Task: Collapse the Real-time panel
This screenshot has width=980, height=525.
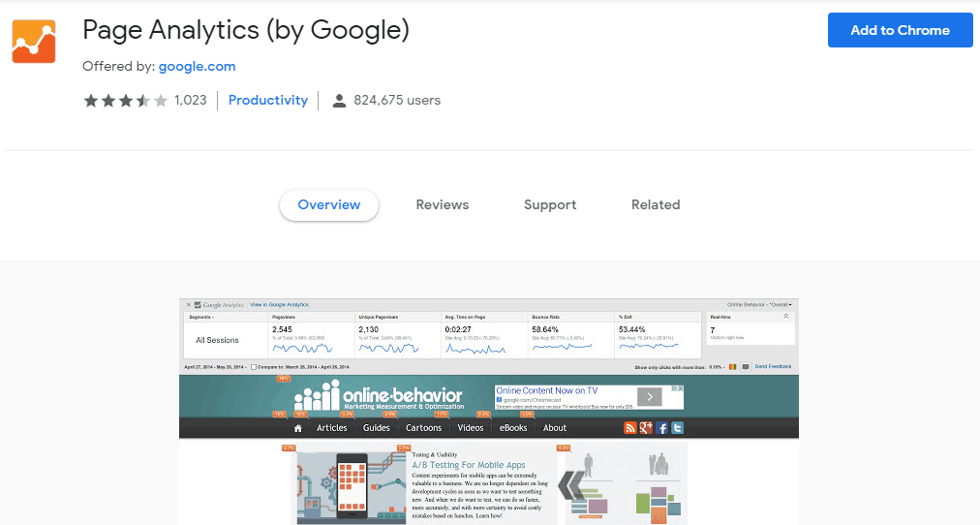Action: pos(785,317)
